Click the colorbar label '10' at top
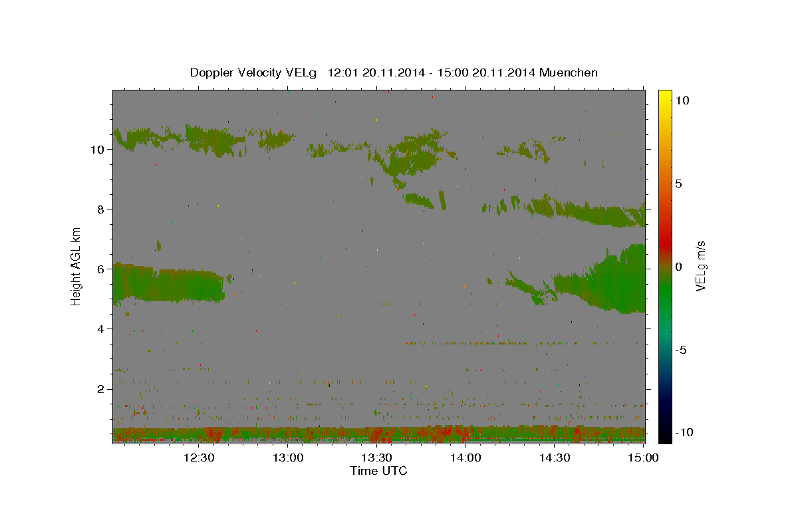The image size is (798, 532). (682, 100)
